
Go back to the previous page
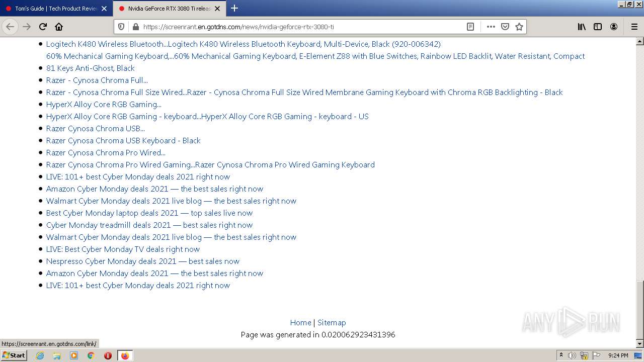click(10, 27)
